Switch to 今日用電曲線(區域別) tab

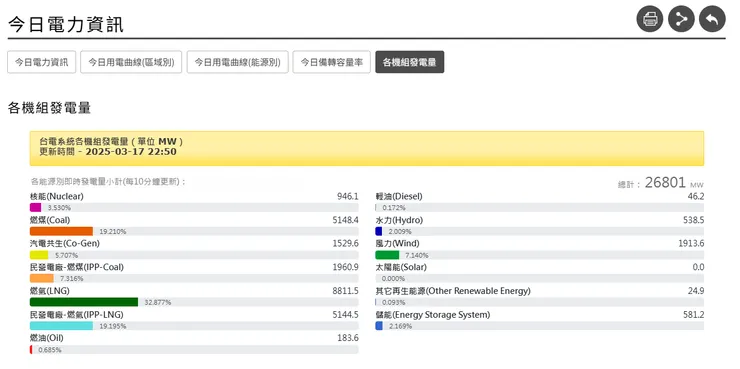tap(131, 62)
